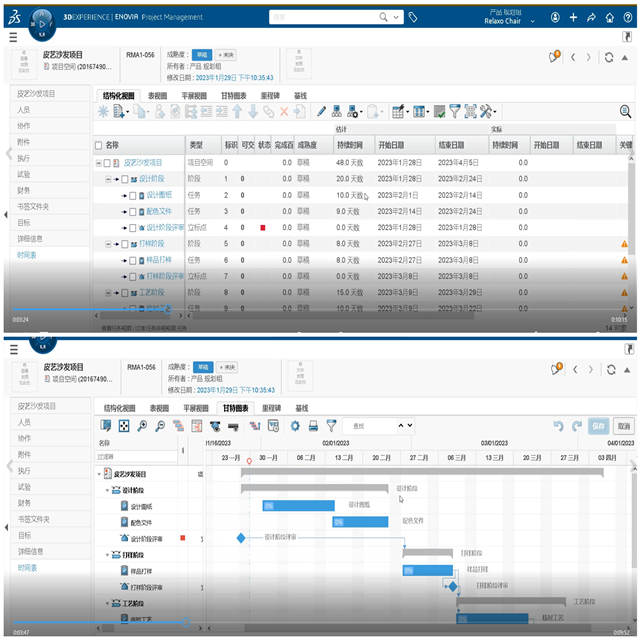
Task: Check the box for 配色文件 row
Action: pos(132,211)
